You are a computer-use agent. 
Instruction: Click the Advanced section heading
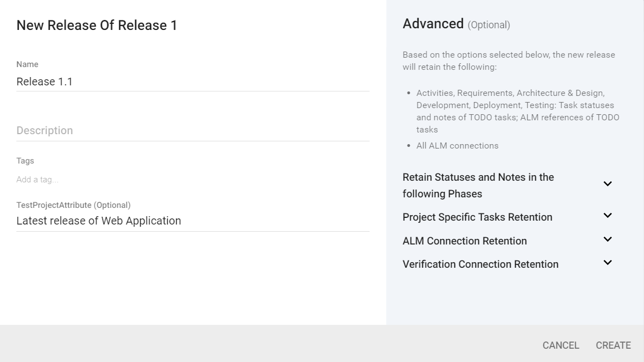[x=432, y=24]
